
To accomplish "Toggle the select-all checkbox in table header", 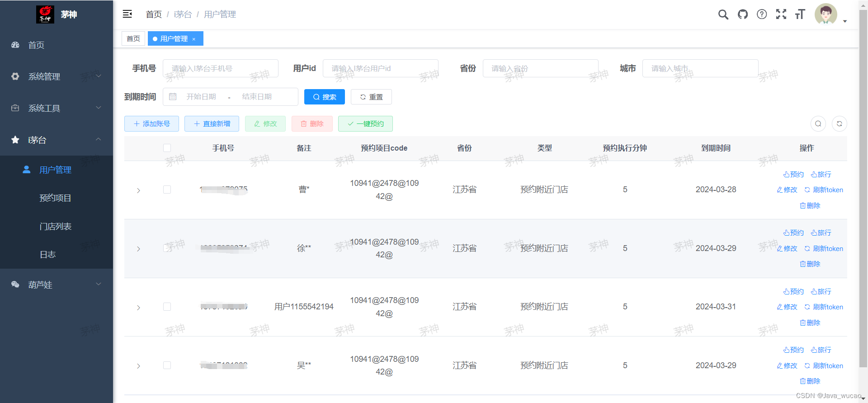I will click(167, 148).
